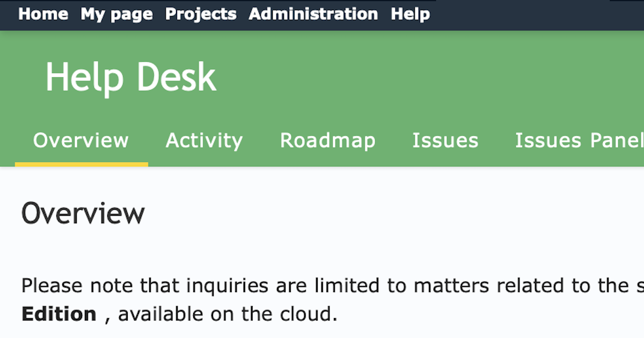
Task: Switch to the Activity tab
Action: point(204,141)
